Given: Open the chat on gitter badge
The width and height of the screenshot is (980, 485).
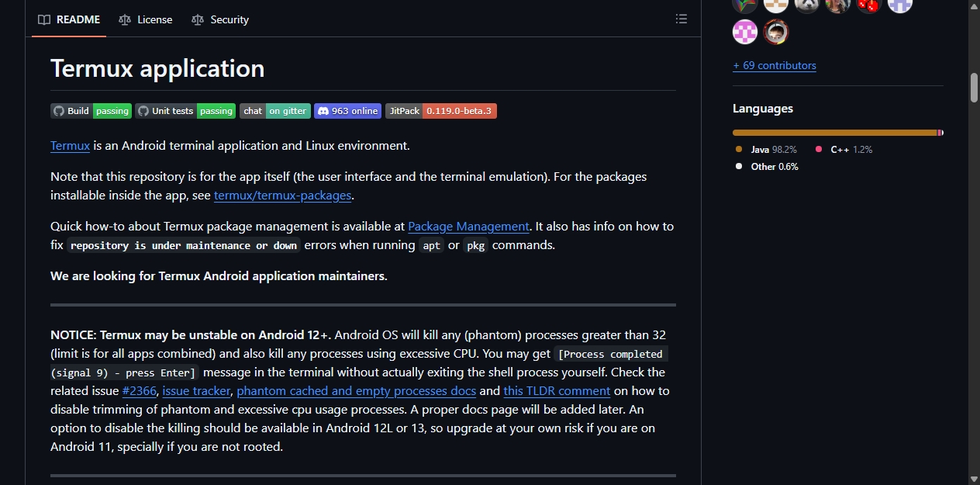Looking at the screenshot, I should tap(275, 111).
